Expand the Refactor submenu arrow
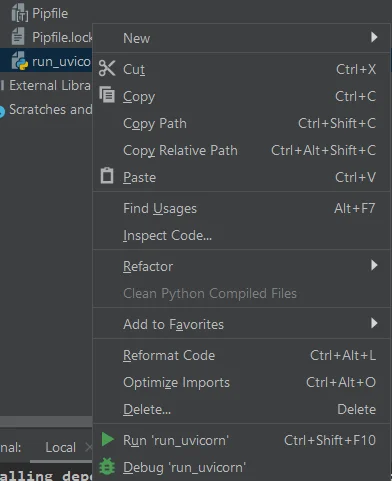 tap(374, 265)
